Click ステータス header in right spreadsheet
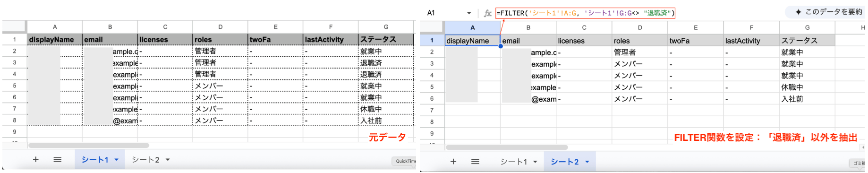Screen dimensions: 868x173 807,41
